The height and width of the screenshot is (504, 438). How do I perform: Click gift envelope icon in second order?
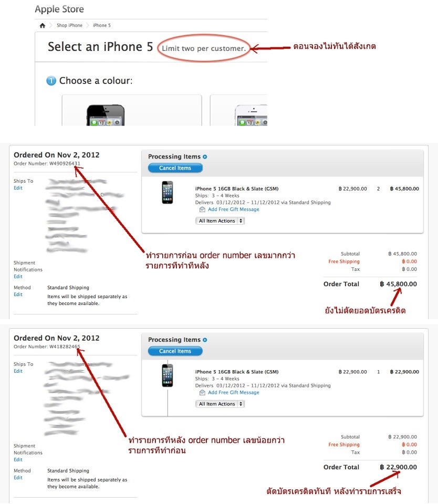[x=202, y=393]
